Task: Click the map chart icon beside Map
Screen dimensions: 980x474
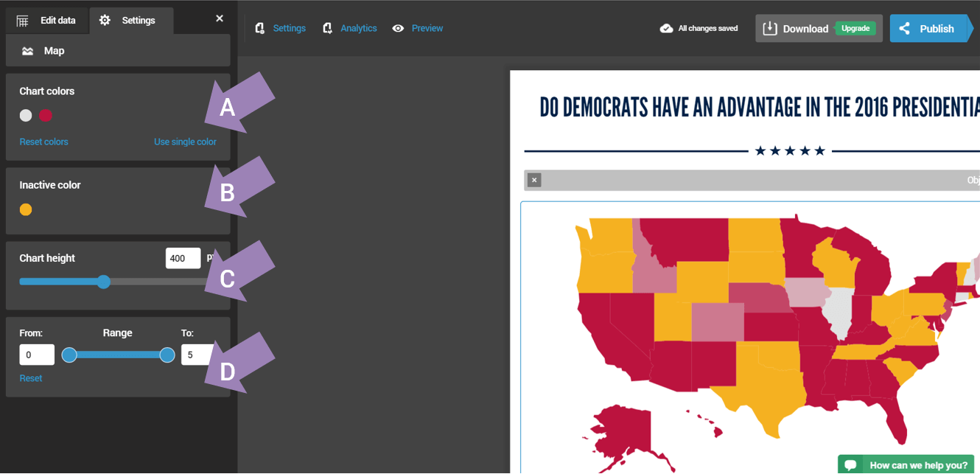Action: click(x=27, y=51)
